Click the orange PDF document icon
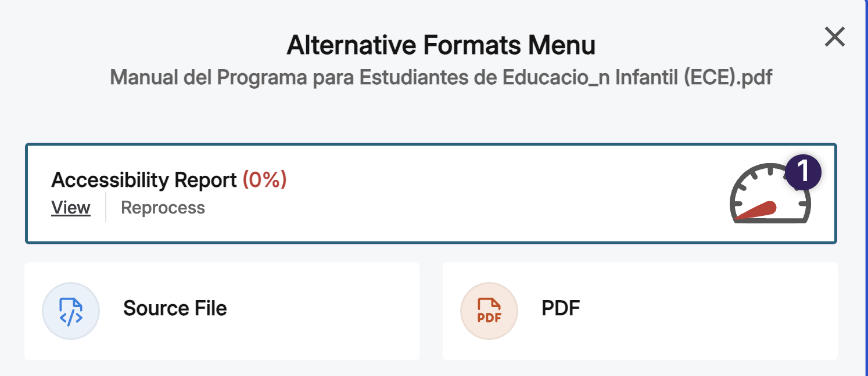 tap(489, 311)
